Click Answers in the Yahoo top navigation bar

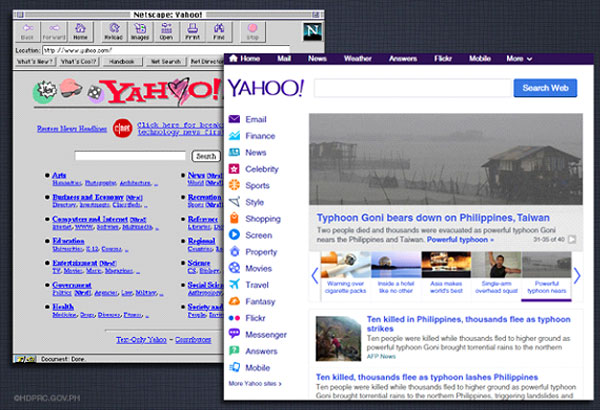[x=403, y=59]
